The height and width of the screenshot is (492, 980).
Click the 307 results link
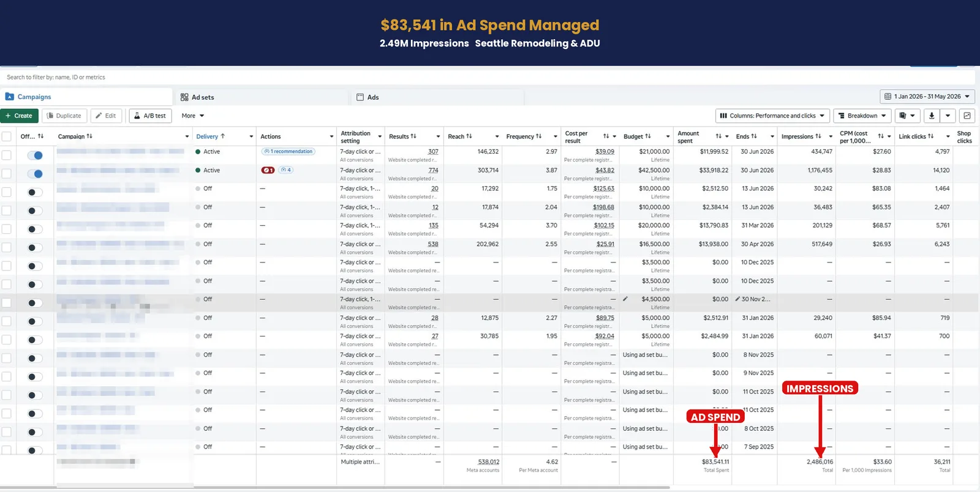pos(433,152)
